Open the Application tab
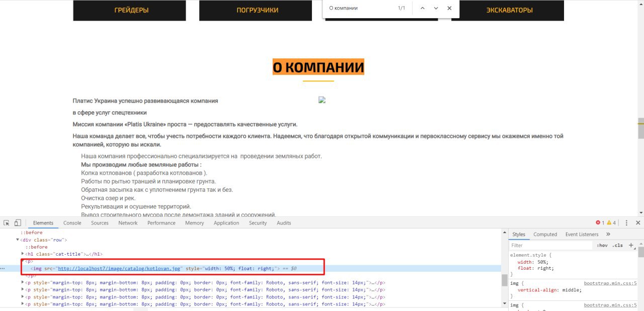Screen dimensions: 644x311 226,223
